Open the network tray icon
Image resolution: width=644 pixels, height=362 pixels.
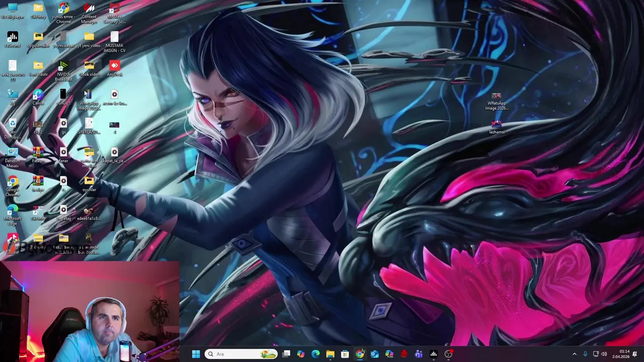pyautogui.click(x=596, y=354)
